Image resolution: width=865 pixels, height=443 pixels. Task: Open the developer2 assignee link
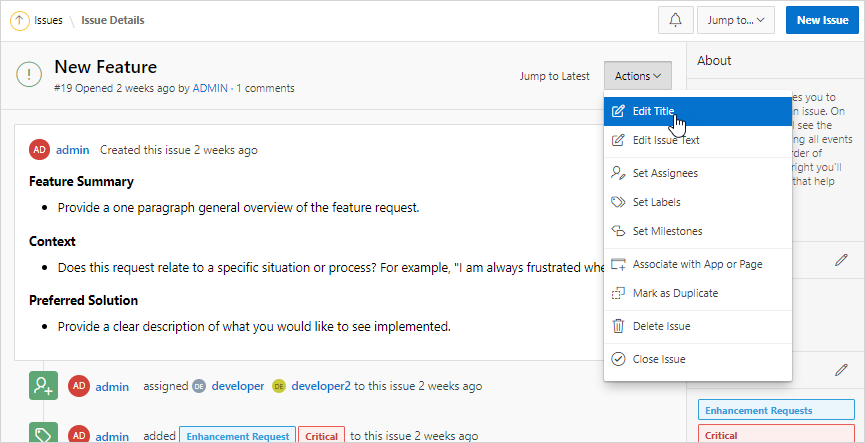[320, 385]
